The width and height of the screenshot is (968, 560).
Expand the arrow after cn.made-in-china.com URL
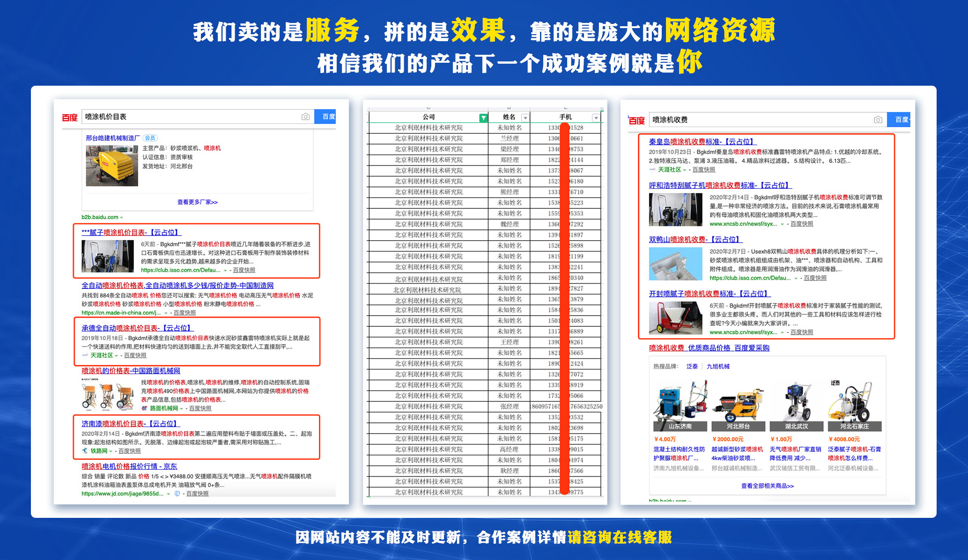pyautogui.click(x=166, y=313)
